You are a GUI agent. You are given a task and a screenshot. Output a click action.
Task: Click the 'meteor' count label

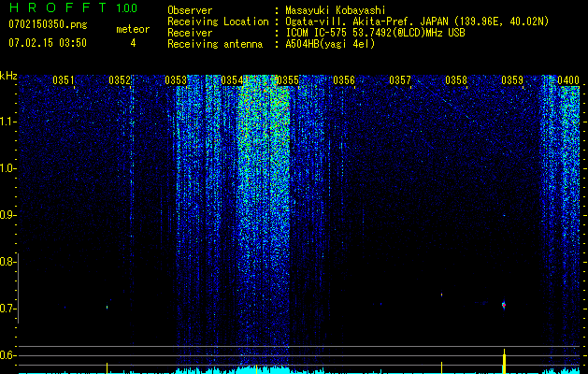pos(133,29)
